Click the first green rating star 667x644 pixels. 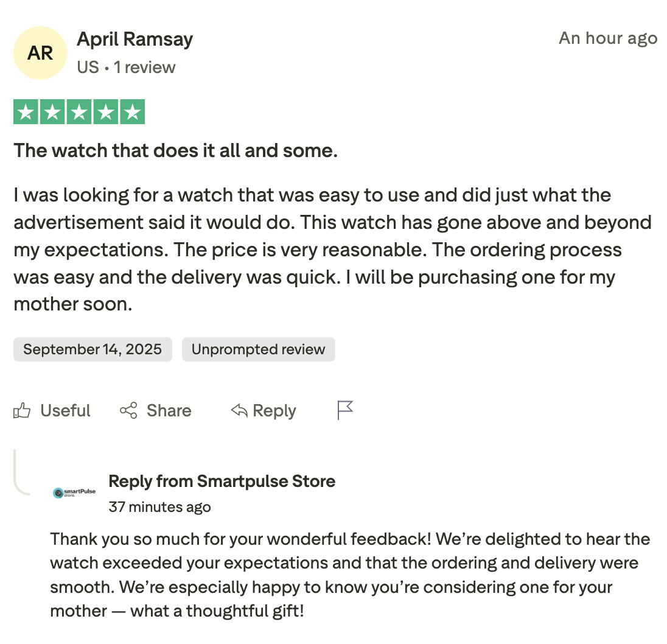pos(26,112)
